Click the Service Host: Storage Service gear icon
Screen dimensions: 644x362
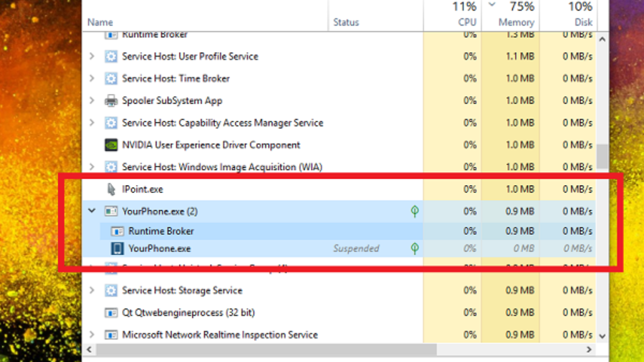pyautogui.click(x=111, y=290)
